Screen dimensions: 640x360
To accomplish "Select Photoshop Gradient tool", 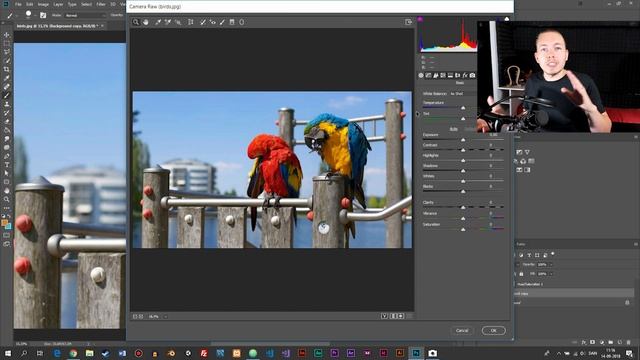I will (7, 130).
